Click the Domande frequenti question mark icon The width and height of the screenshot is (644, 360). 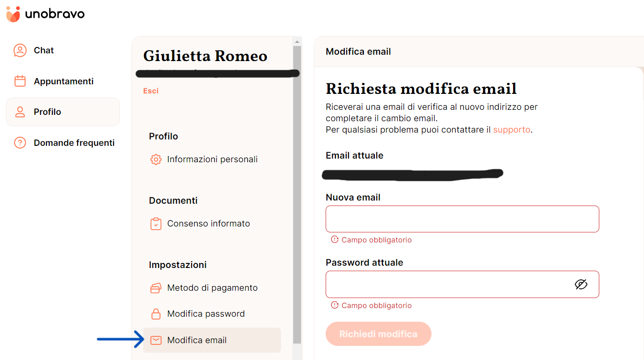pos(20,143)
